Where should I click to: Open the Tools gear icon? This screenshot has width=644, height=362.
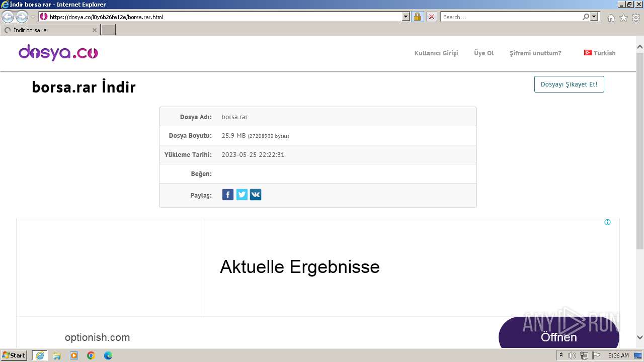pos(636,18)
